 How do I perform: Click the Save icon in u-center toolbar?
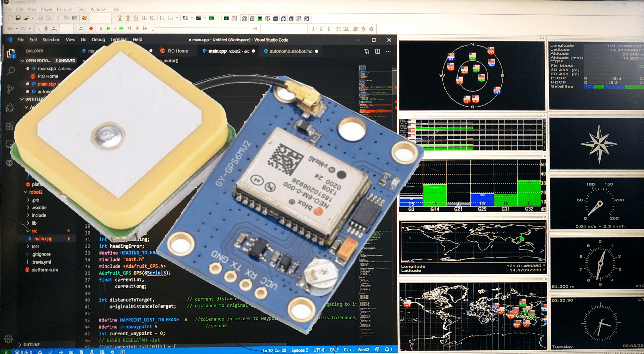tap(18, 18)
